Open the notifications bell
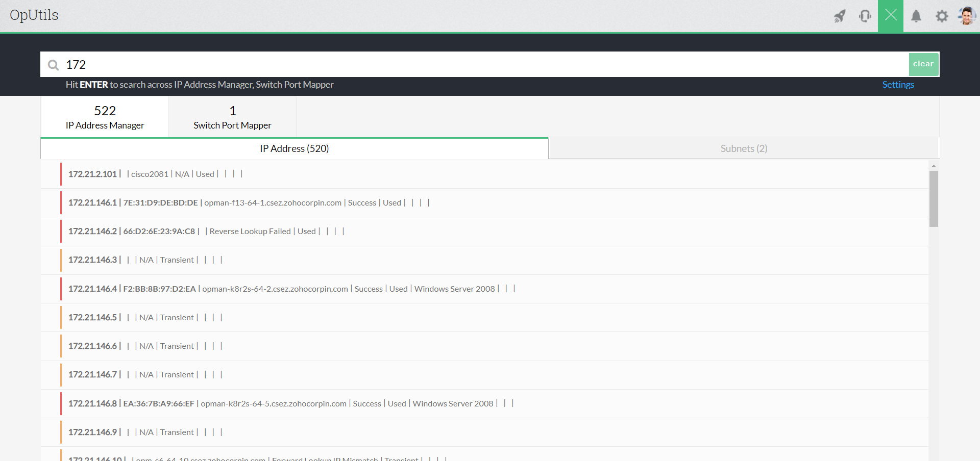 click(916, 16)
